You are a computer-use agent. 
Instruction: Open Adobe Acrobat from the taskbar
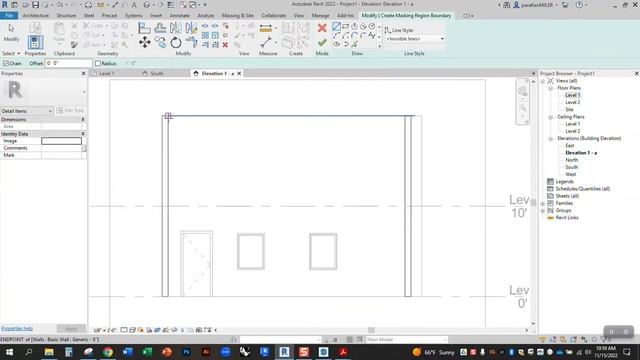(x=343, y=352)
